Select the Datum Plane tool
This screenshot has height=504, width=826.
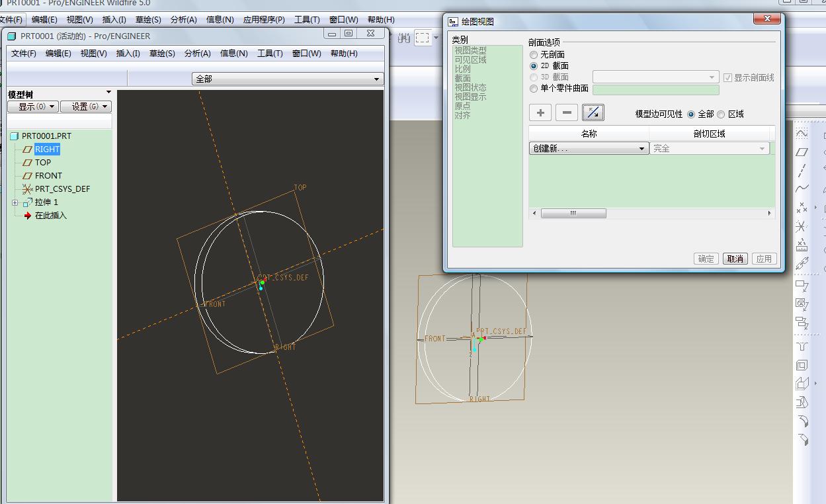click(x=802, y=152)
